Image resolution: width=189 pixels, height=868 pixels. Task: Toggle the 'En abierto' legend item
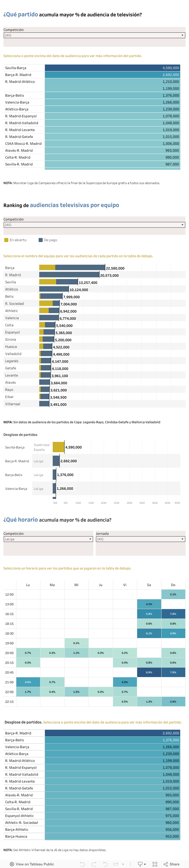point(18,240)
